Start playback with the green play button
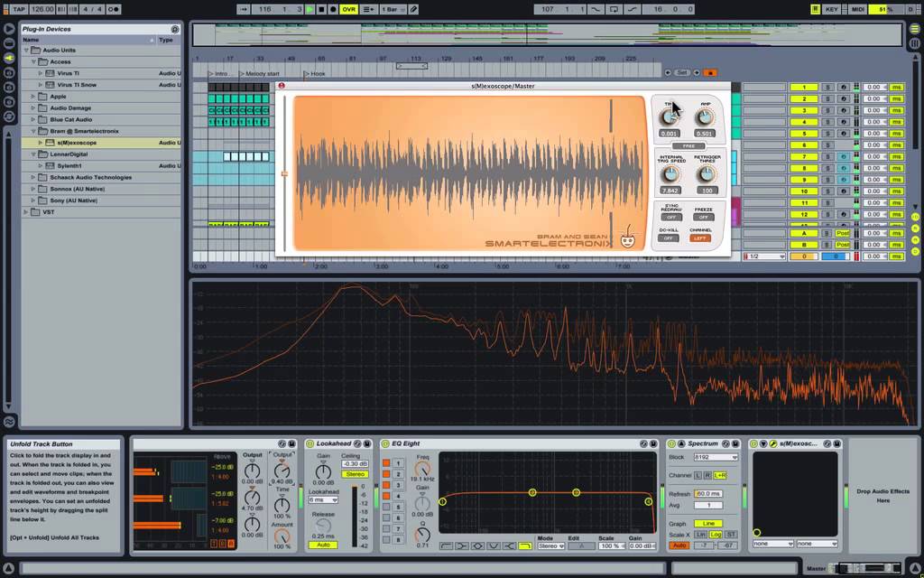Screen dimensions: 924x578 click(310, 9)
